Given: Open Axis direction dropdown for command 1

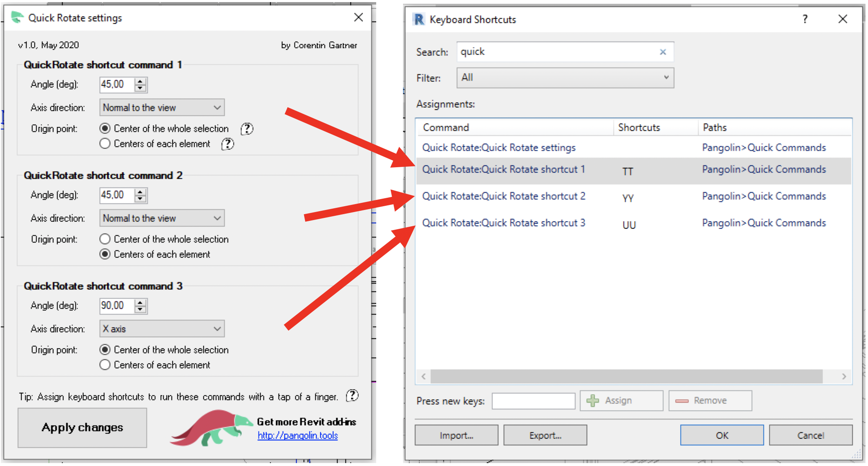Looking at the screenshot, I should [x=162, y=108].
